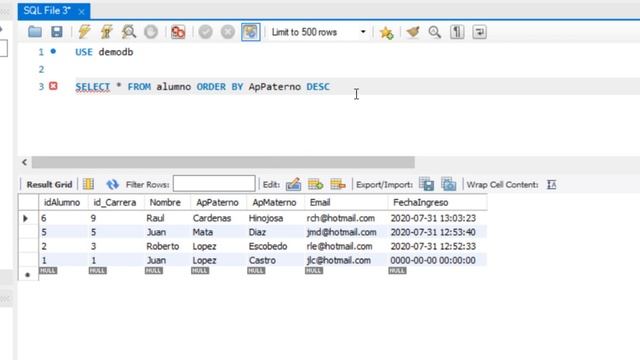Toggle word wrap icon in toolbar
The width and height of the screenshot is (640, 360).
[x=480, y=32]
